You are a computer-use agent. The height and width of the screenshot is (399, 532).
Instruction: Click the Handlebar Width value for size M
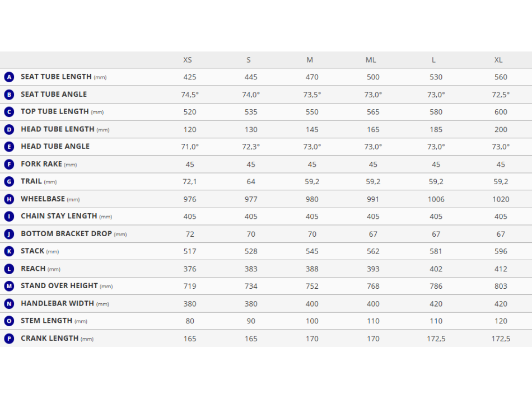tap(312, 304)
